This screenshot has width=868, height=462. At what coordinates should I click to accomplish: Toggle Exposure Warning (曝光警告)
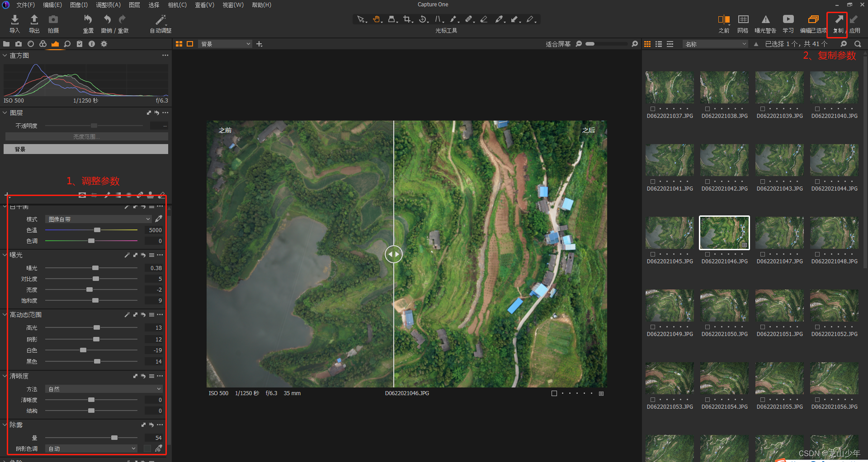click(x=765, y=19)
